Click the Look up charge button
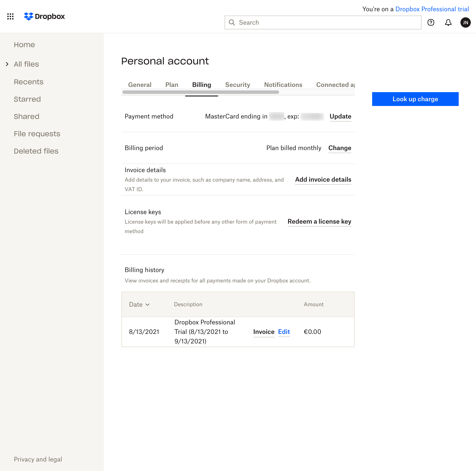Screen dimensions: 476x471 pos(415,99)
